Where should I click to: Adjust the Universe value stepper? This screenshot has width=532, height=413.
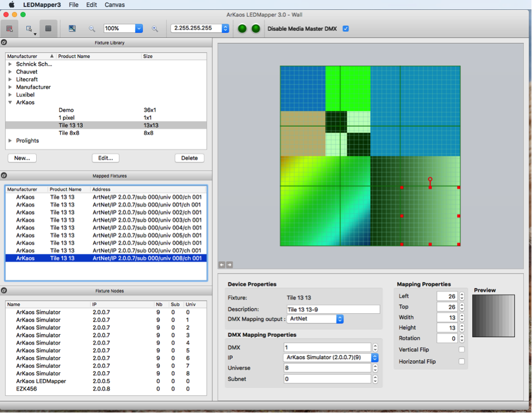coord(375,368)
